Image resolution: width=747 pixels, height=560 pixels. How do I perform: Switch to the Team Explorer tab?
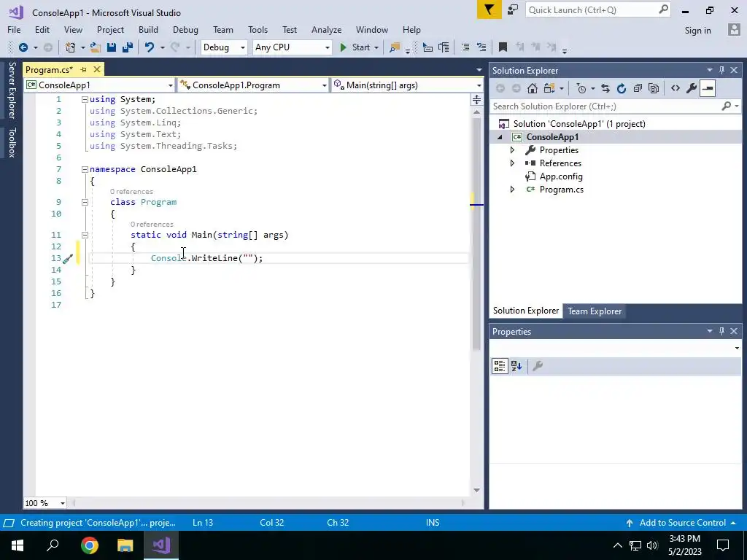point(594,311)
